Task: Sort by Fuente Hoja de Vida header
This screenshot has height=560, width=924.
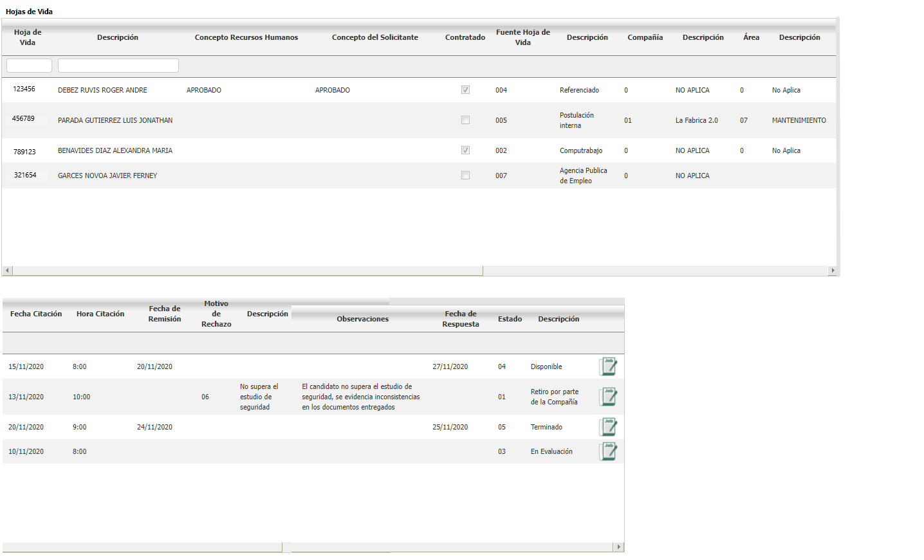Action: 522,37
